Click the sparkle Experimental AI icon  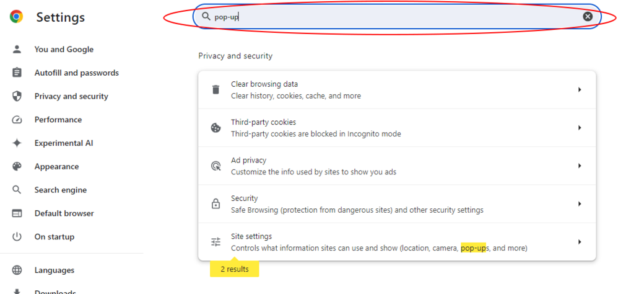click(17, 143)
